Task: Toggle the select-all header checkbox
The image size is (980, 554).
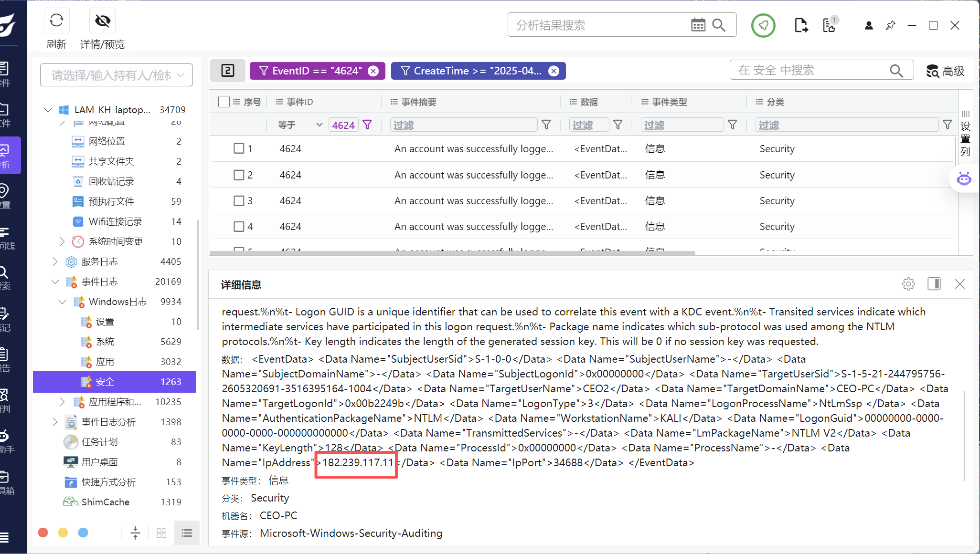Action: tap(224, 102)
